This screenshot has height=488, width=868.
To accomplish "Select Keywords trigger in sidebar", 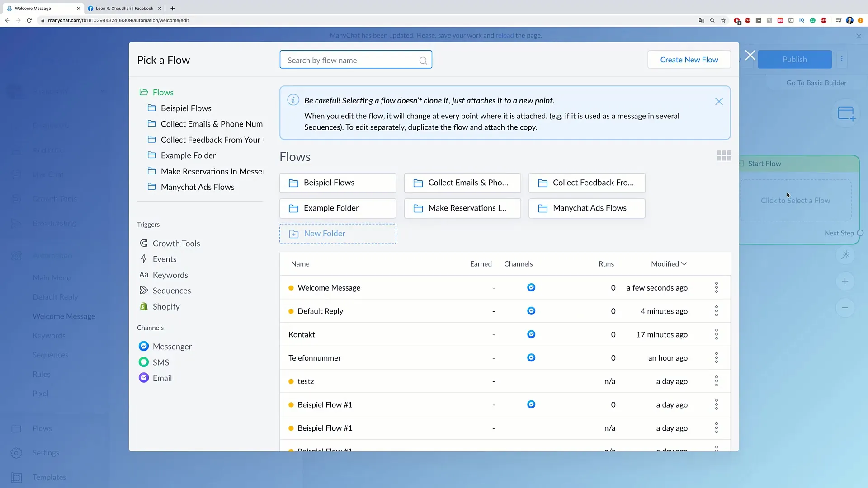I will [170, 275].
